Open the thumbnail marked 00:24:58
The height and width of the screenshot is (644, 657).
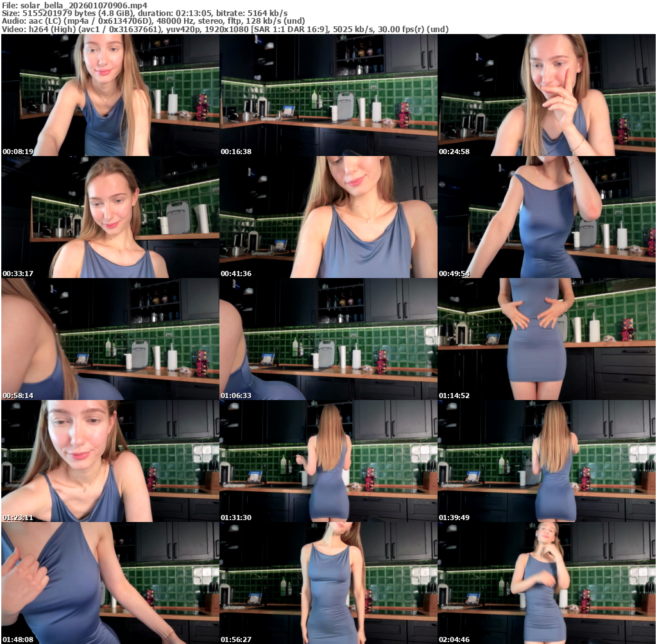click(547, 95)
